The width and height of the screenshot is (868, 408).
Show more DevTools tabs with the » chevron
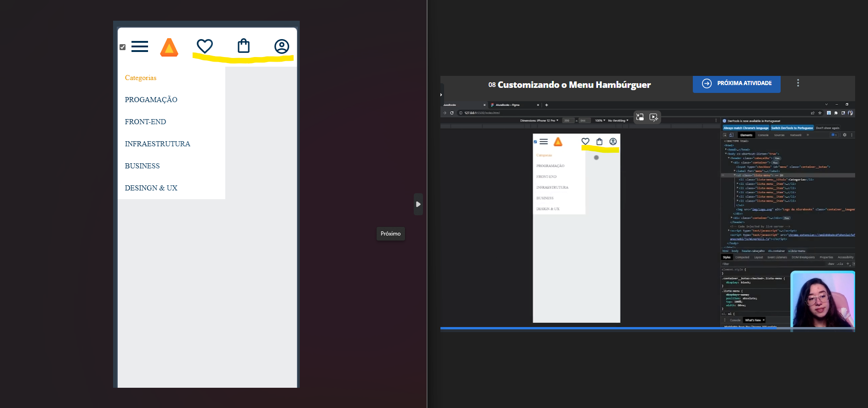[808, 135]
